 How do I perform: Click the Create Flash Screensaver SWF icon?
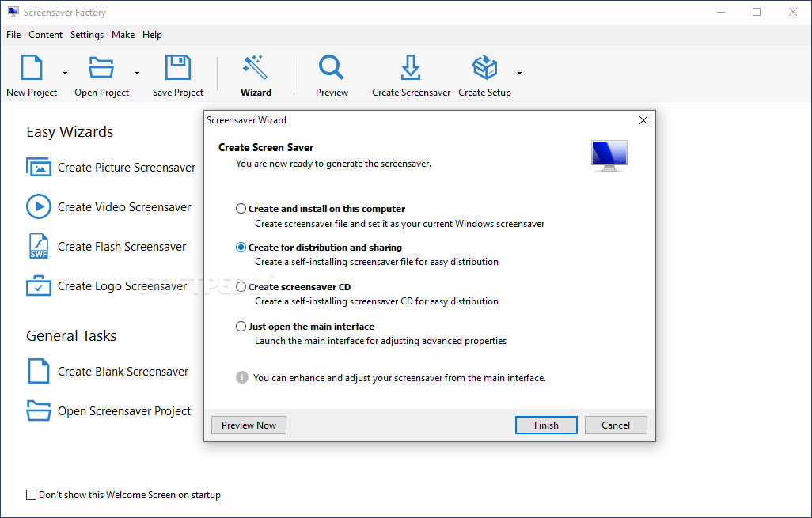(x=39, y=246)
